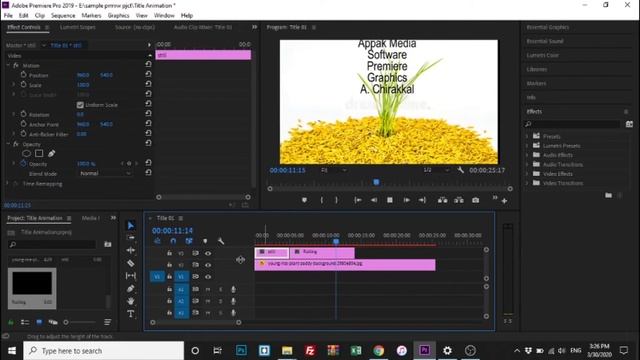Click Mark Out bracket button

tap(336, 200)
